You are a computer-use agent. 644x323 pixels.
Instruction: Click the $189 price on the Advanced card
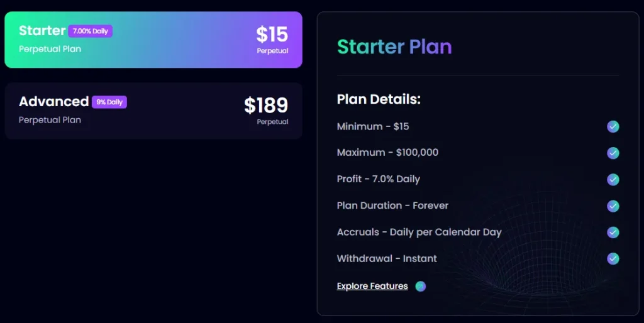point(266,105)
